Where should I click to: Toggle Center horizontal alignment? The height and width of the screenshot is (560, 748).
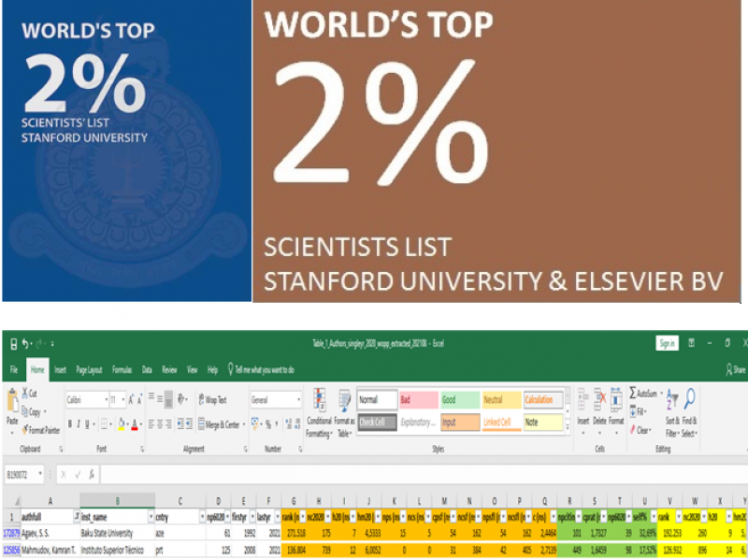point(160,424)
